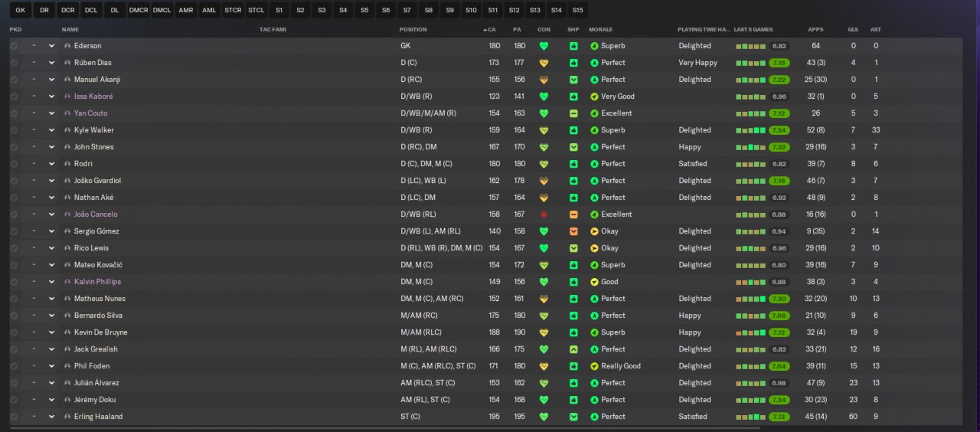Open the position dropdown arrow for Julián Álvarez
Viewport: 980px width, 432px height.
tap(51, 383)
